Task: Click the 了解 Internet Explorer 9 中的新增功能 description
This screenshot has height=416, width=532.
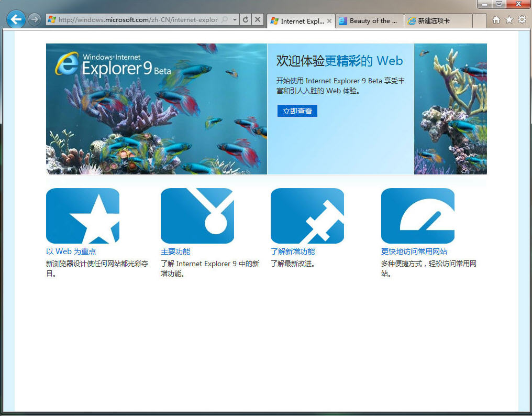Action: point(210,268)
